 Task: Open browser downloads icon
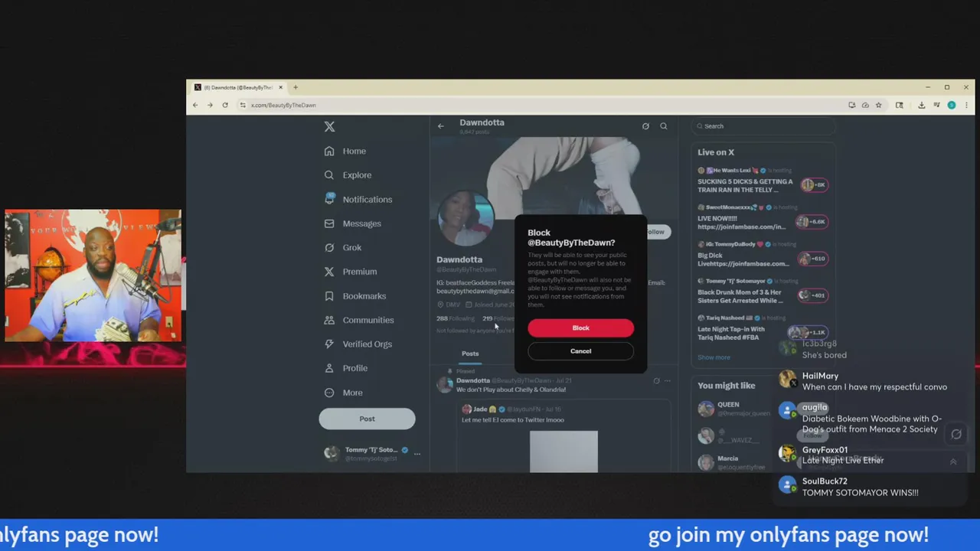click(921, 105)
